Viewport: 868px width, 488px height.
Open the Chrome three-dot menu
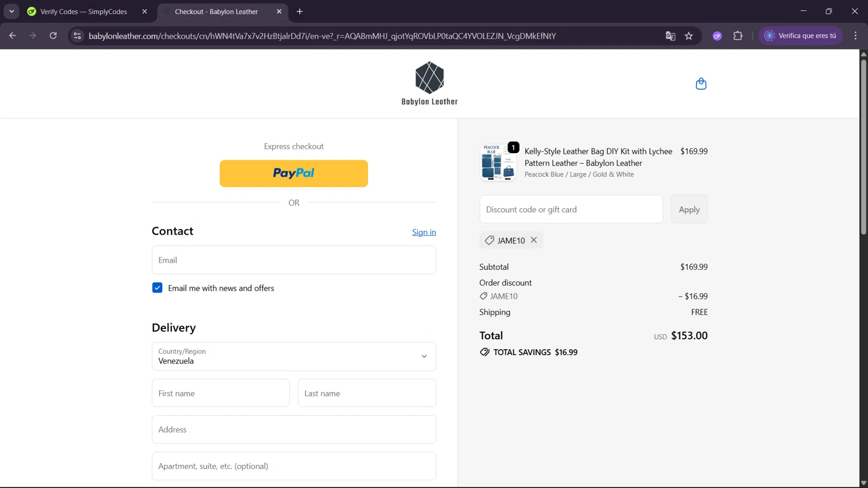855,36
